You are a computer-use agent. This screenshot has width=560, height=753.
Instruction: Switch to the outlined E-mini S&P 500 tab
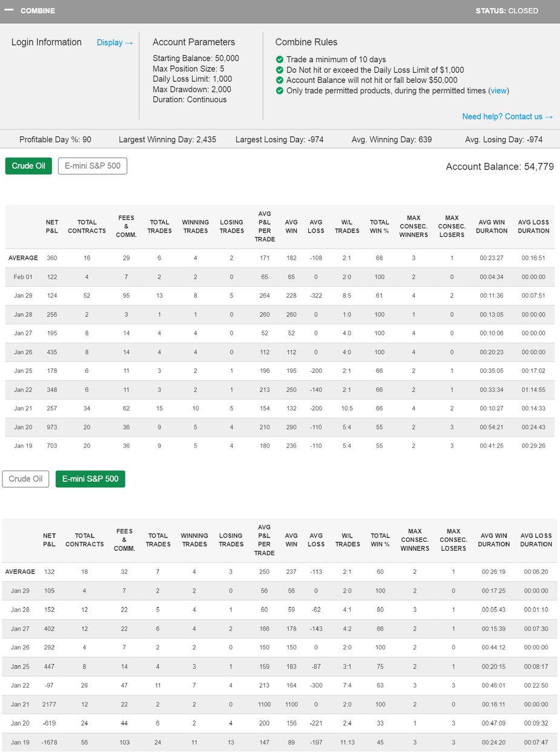coord(92,166)
